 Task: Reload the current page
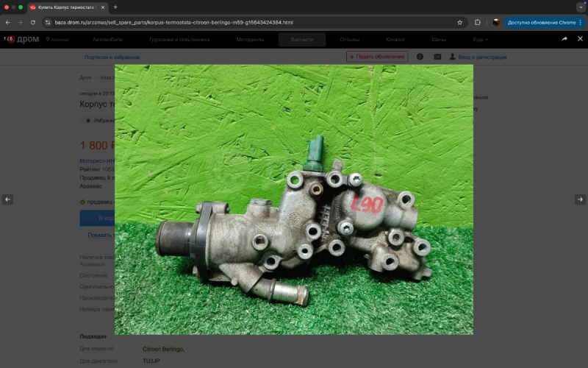(x=33, y=22)
